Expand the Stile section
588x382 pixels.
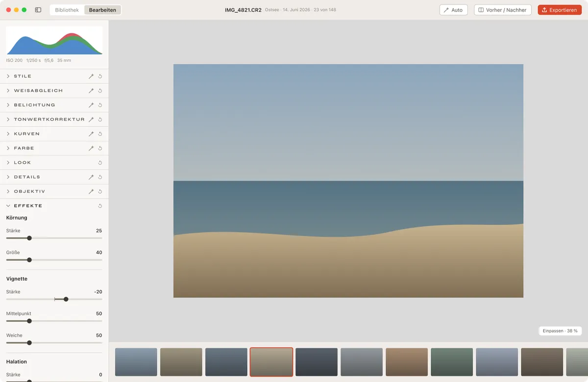[8, 76]
